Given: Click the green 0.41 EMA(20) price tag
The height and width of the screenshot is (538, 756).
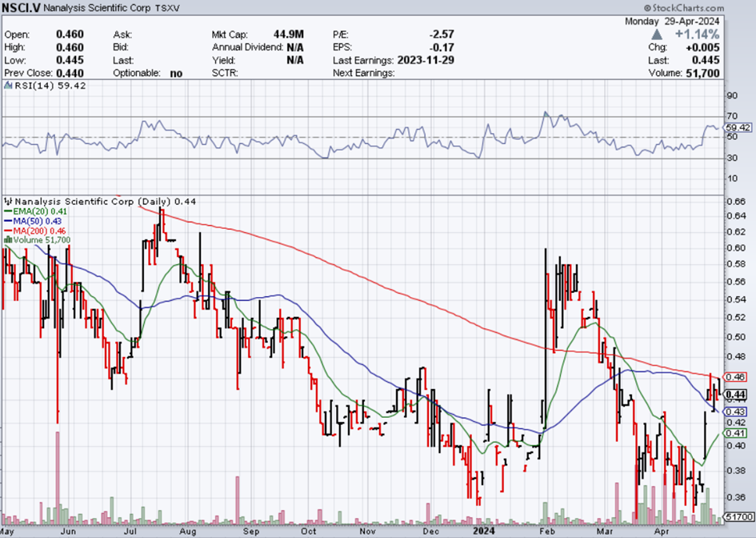Looking at the screenshot, I should (735, 433).
